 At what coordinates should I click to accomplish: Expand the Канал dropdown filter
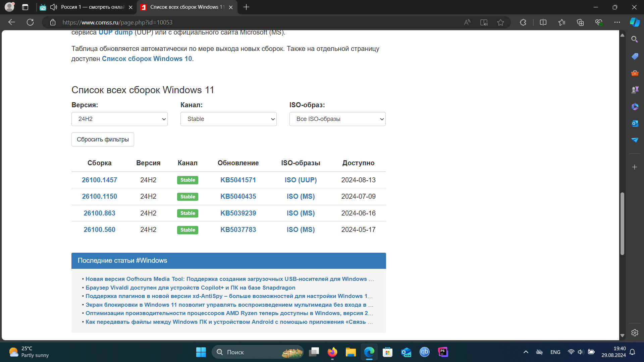coord(228,118)
